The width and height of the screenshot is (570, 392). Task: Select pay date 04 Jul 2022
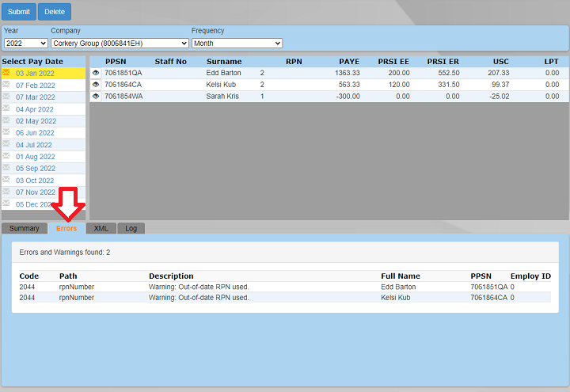coord(34,144)
